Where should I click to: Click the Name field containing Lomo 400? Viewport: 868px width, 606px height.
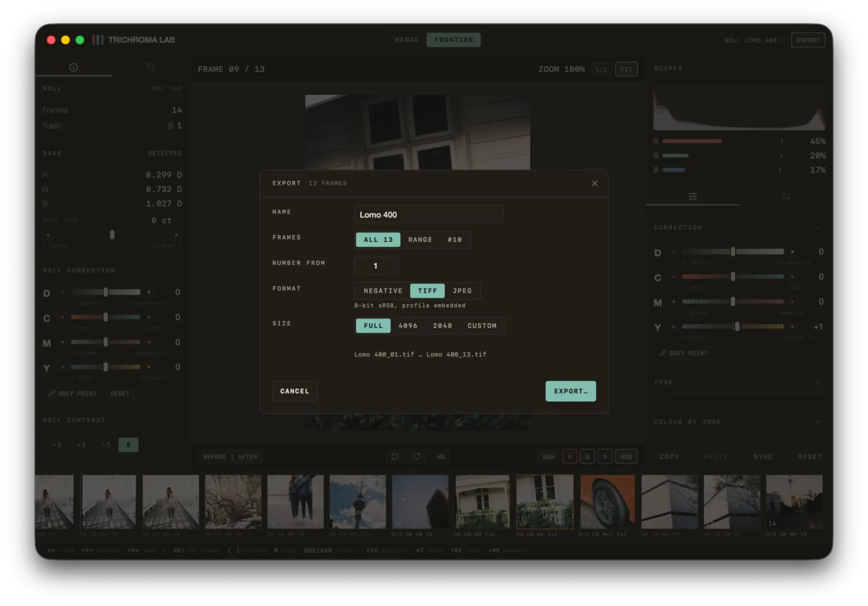click(429, 215)
